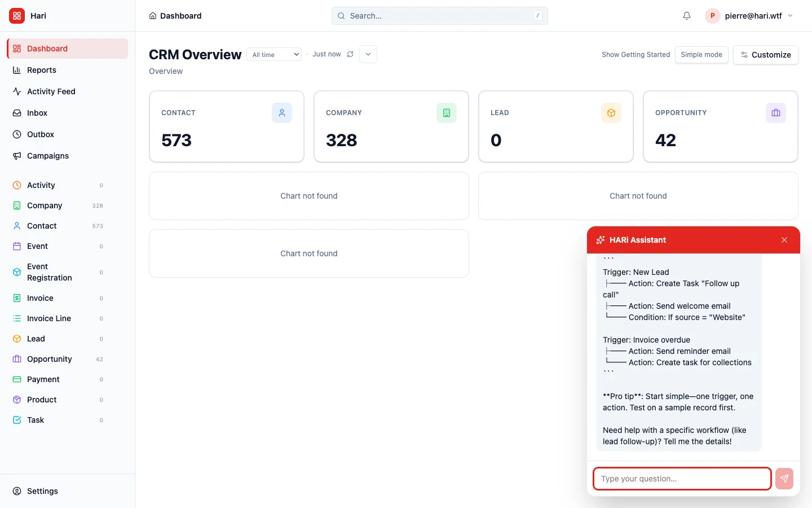This screenshot has width=812, height=508.
Task: Show Getting Started panel
Action: [x=636, y=55]
